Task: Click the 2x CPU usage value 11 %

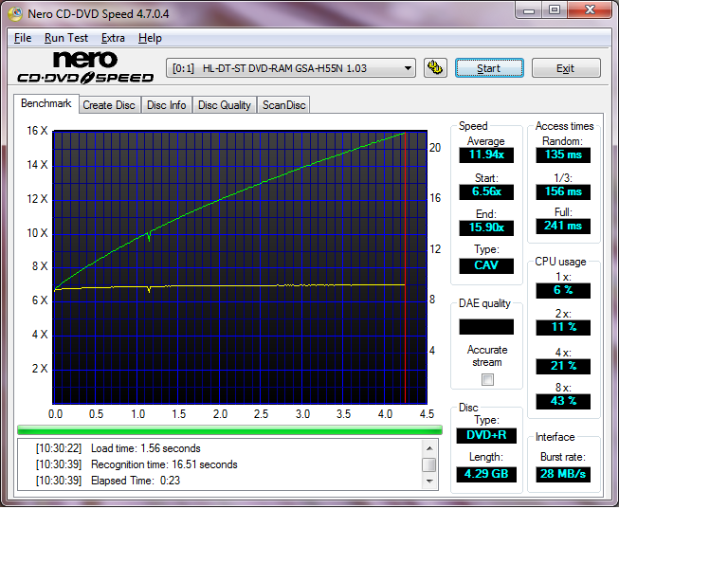Action: coord(563,327)
